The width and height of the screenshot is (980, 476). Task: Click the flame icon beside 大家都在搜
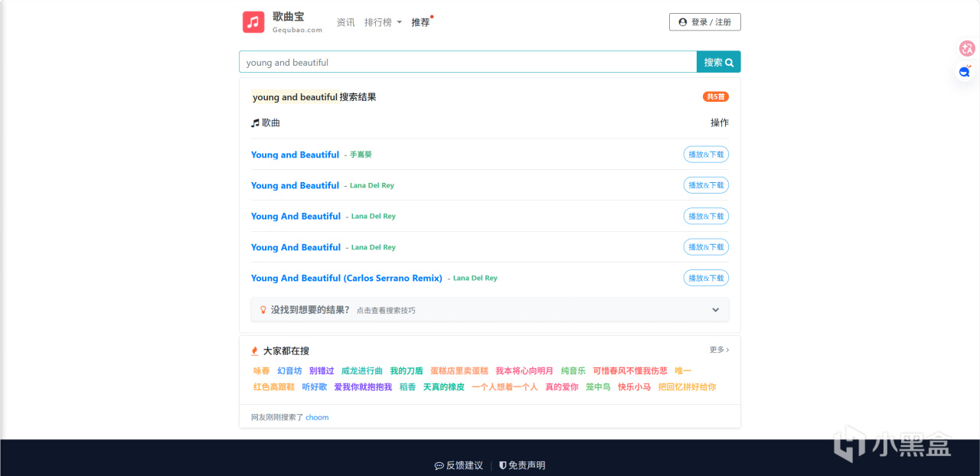(x=255, y=350)
